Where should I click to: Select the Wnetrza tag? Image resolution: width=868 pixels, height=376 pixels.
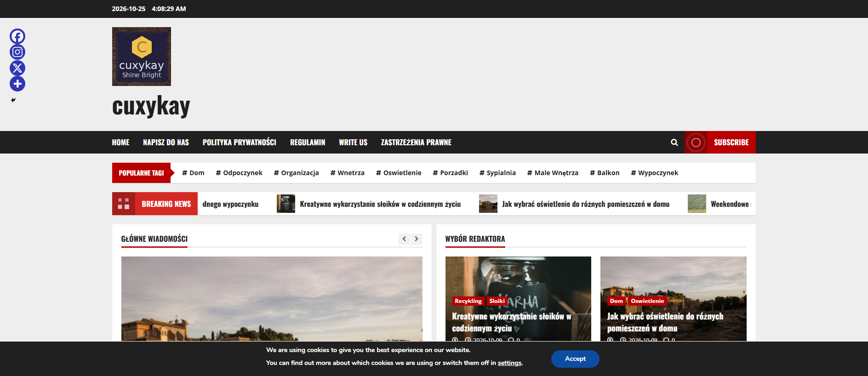[347, 173]
